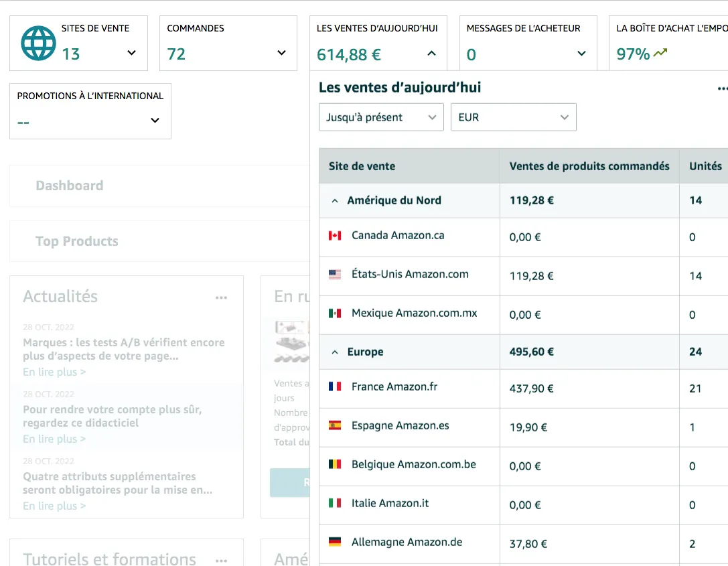
Task: Select the Canada Amazon.ca row label
Action: pyautogui.click(x=398, y=235)
